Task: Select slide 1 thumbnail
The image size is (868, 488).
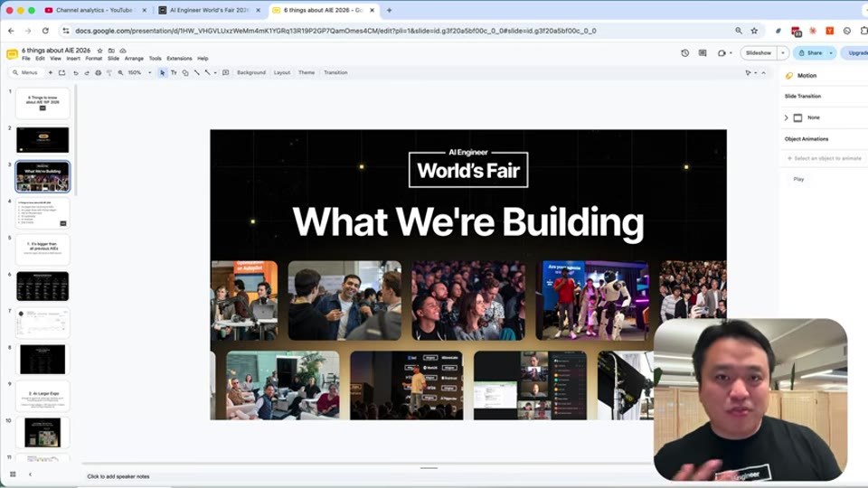Action: [42, 103]
